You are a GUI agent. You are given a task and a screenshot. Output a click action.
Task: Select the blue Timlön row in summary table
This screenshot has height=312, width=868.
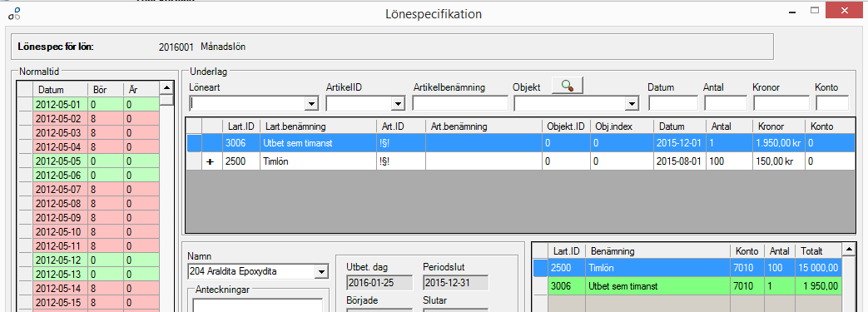point(687,268)
